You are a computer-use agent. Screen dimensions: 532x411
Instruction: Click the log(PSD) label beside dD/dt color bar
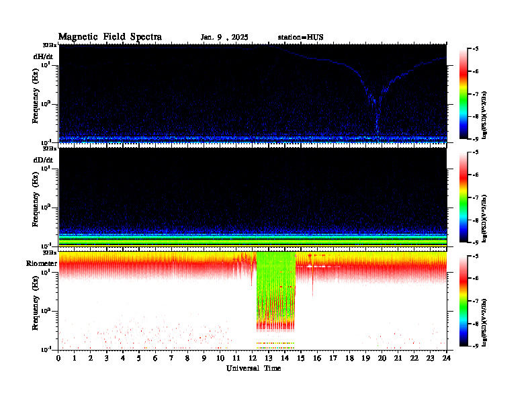[485, 218]
